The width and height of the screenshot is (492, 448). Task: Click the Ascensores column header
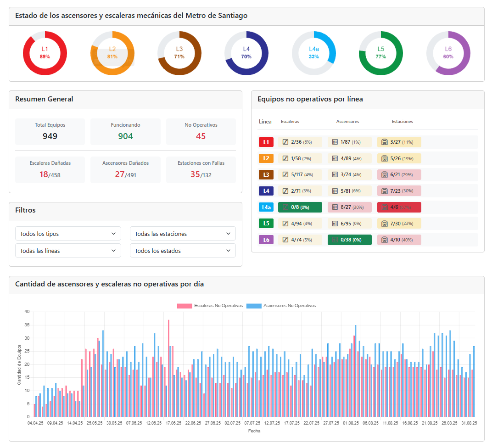(x=348, y=122)
